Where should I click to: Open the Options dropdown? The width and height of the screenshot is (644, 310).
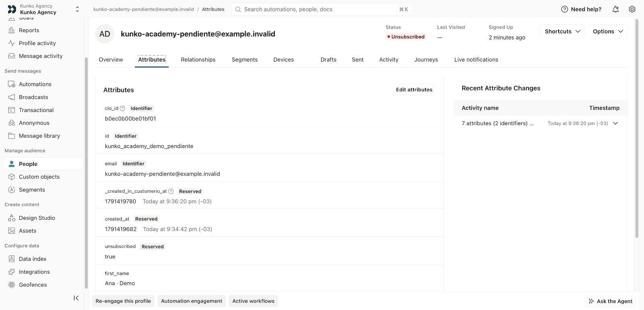(608, 31)
